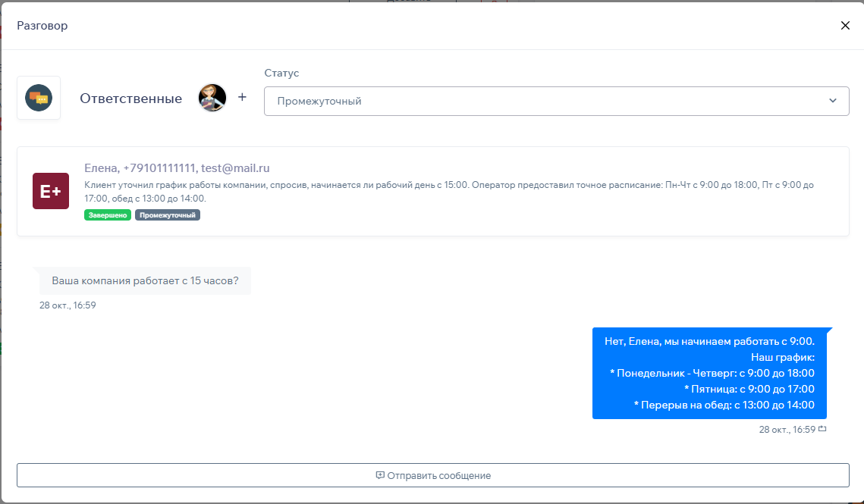Click the small icon beside outgoing message time

click(x=822, y=430)
